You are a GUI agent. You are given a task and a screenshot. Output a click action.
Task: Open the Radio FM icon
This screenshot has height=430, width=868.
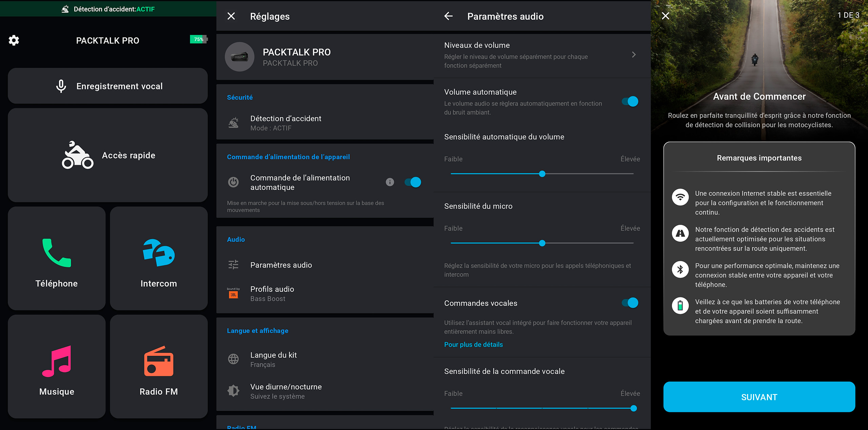[159, 361]
